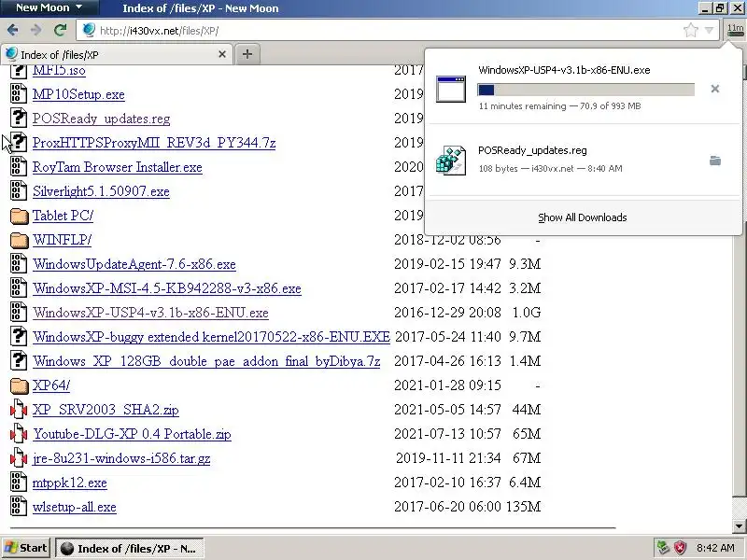The height and width of the screenshot is (560, 747).
Task: Click the binary icon beside wlsetup-all.exe
Action: [18, 507]
